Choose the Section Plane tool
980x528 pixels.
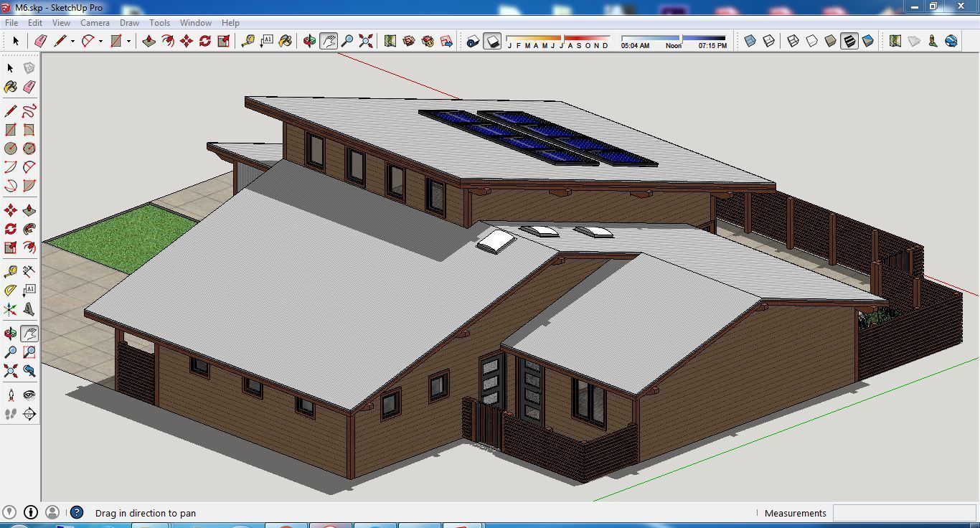(x=29, y=414)
